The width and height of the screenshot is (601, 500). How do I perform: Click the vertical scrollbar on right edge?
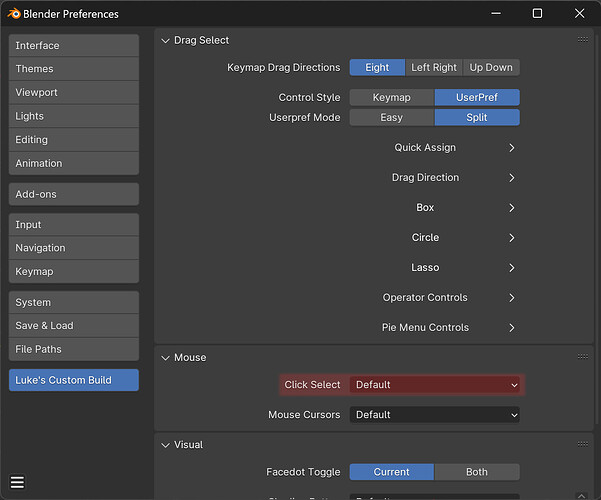pos(597,226)
